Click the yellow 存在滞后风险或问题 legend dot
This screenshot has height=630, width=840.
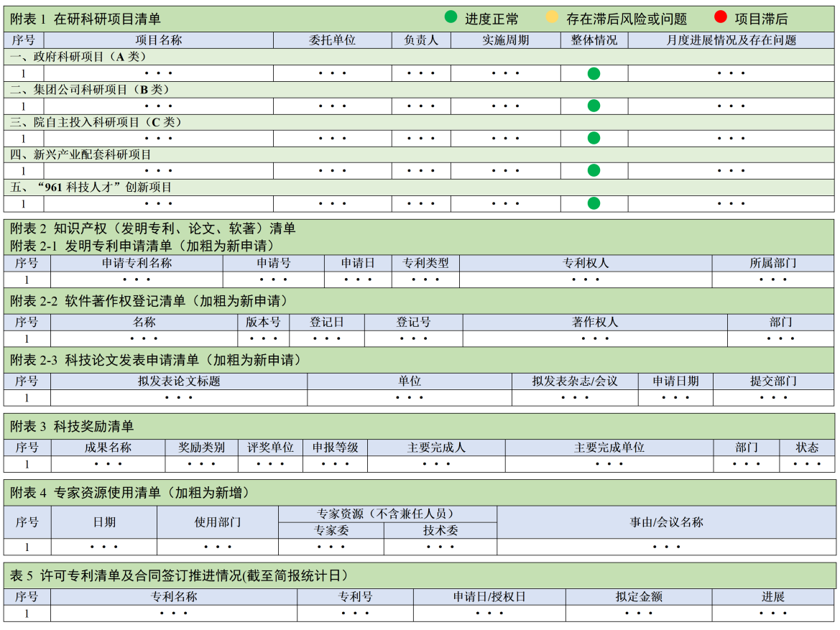pos(552,17)
